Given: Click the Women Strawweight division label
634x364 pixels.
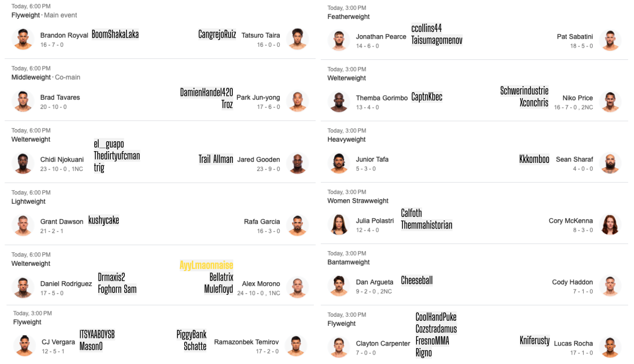Looking at the screenshot, I should pos(358,201).
